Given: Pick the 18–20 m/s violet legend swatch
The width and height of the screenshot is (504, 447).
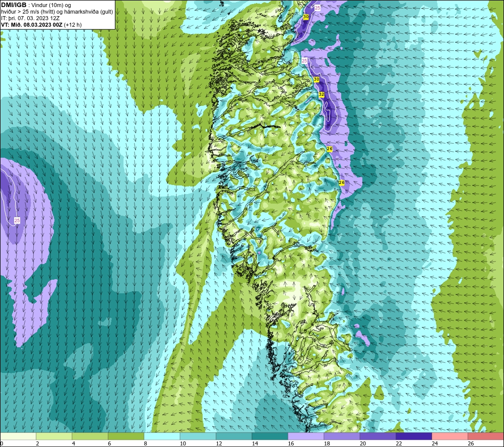Looking at the screenshot, I should (342, 436).
